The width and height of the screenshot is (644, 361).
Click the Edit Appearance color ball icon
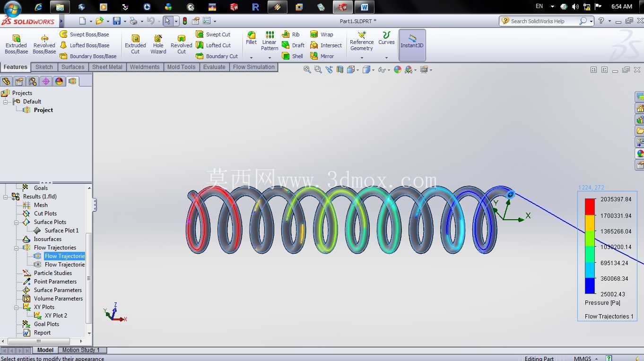[398, 69]
